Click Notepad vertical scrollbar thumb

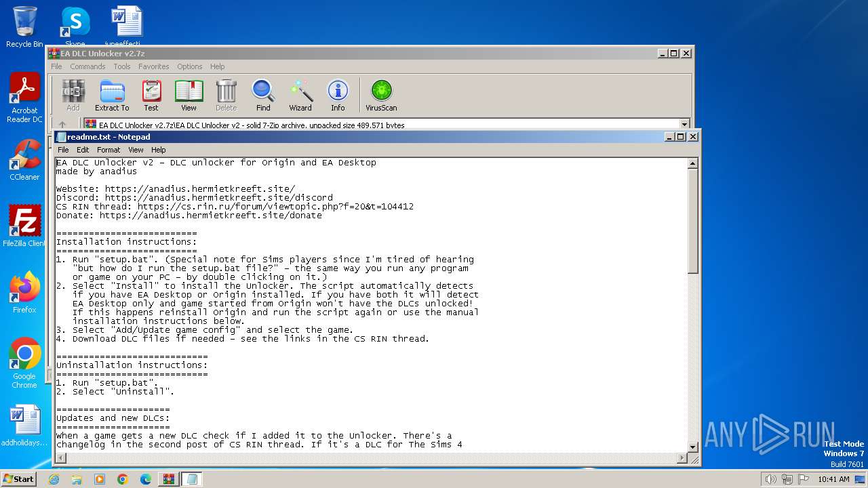[692, 221]
